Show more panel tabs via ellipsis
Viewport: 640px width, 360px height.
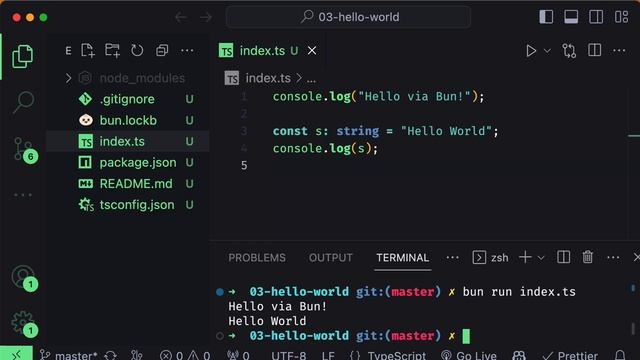(x=452, y=258)
